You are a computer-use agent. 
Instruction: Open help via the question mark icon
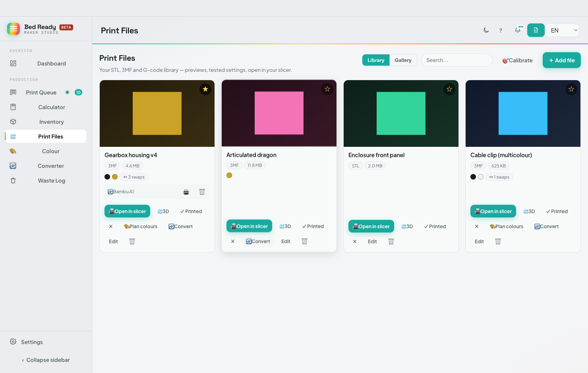pyautogui.click(x=501, y=30)
